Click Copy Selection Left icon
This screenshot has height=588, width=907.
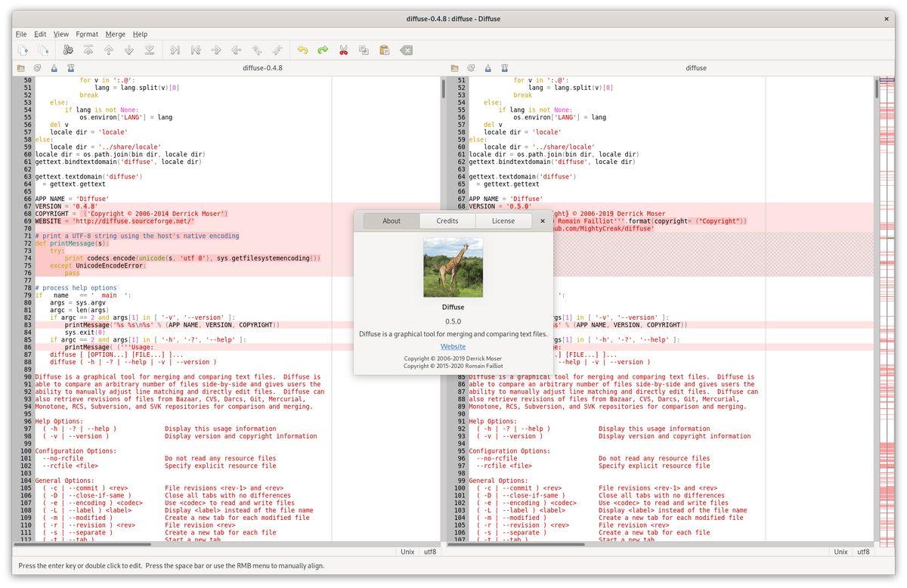(195, 50)
